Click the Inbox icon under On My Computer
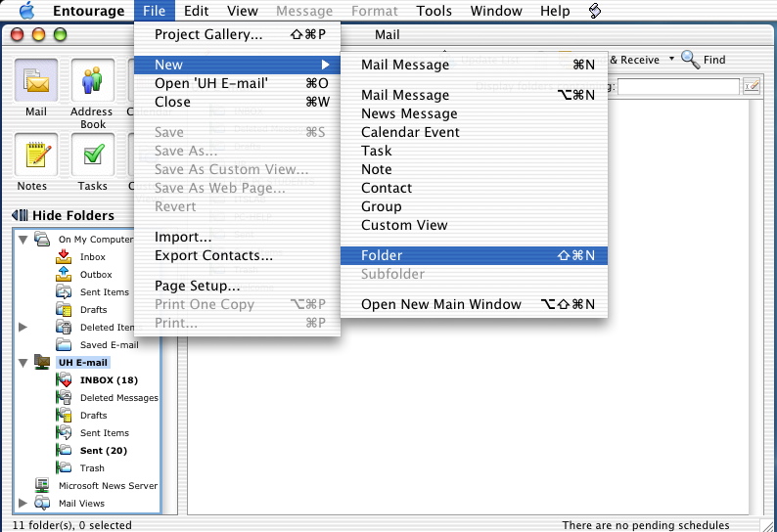Image resolution: width=777 pixels, height=532 pixels. click(x=64, y=256)
